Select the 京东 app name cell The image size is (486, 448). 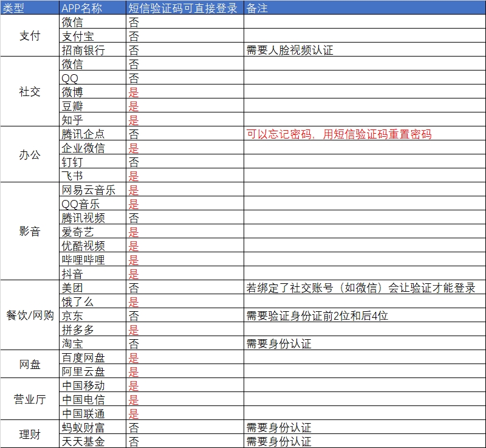(93, 315)
